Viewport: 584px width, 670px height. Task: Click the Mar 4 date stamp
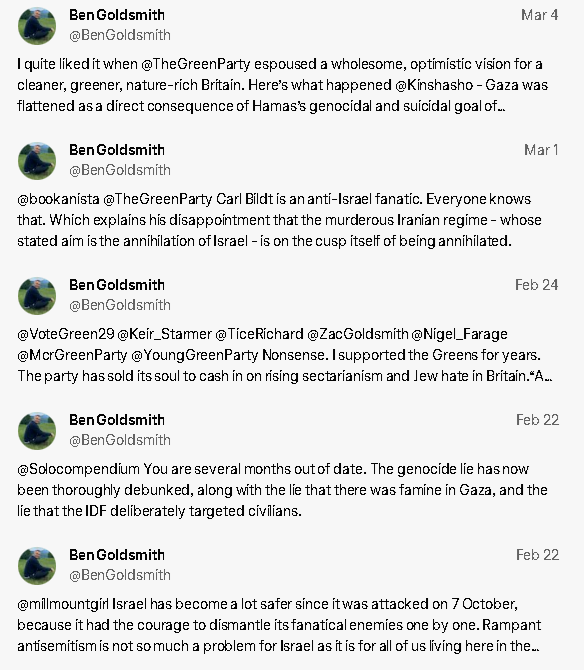(540, 15)
